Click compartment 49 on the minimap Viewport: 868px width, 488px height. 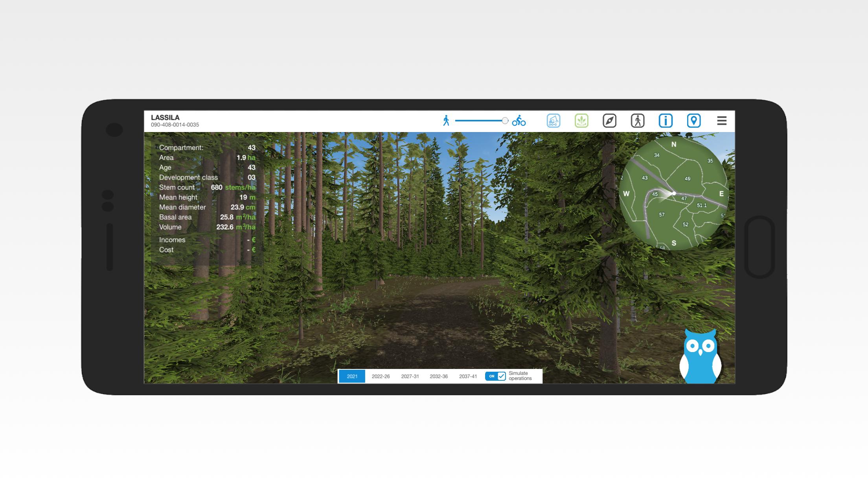click(x=688, y=179)
